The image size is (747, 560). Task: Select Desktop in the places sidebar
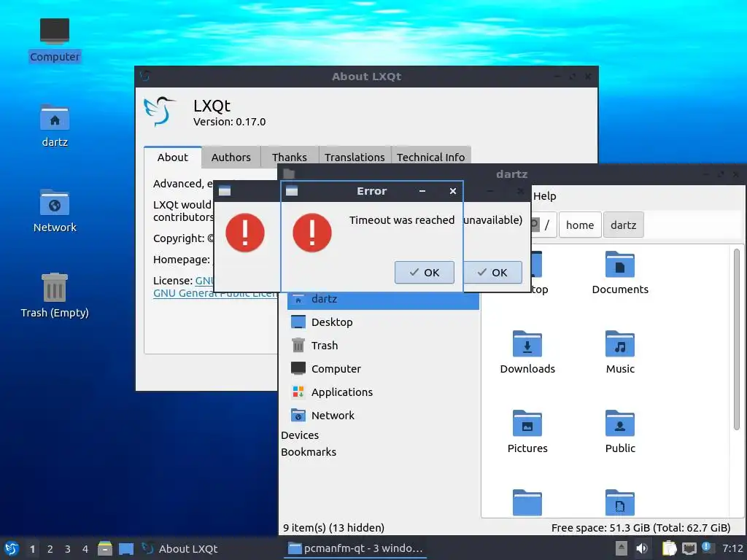point(383,322)
